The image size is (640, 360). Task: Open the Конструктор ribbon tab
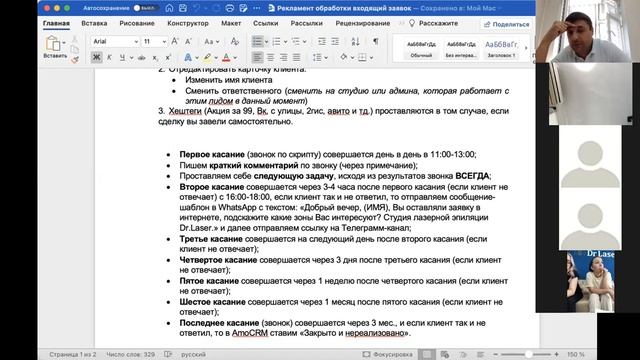(x=188, y=23)
